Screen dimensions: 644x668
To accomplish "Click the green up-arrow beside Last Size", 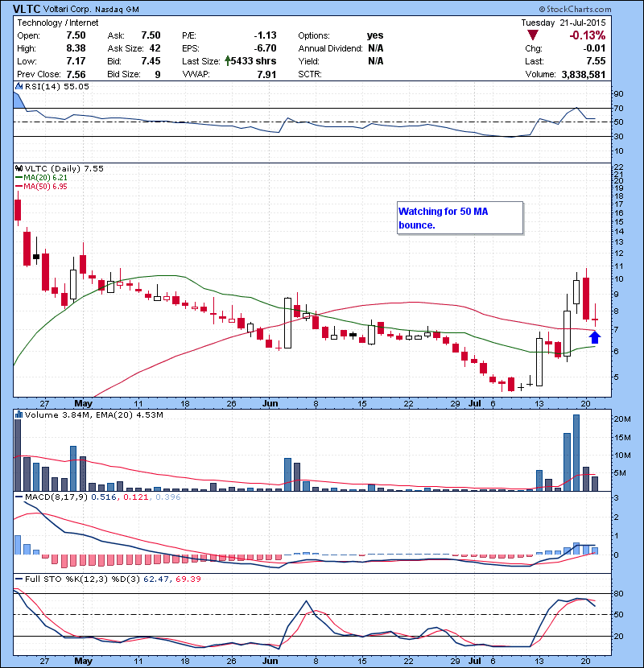I will (x=228, y=61).
